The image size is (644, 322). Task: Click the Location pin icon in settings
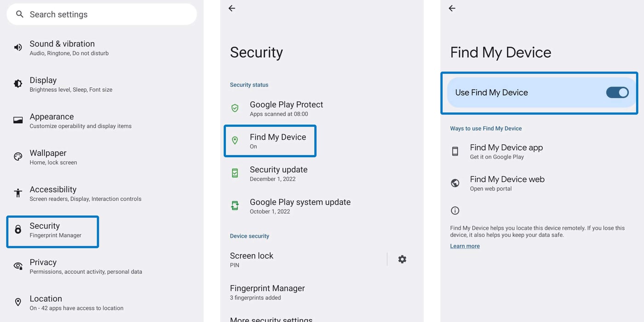tap(18, 302)
